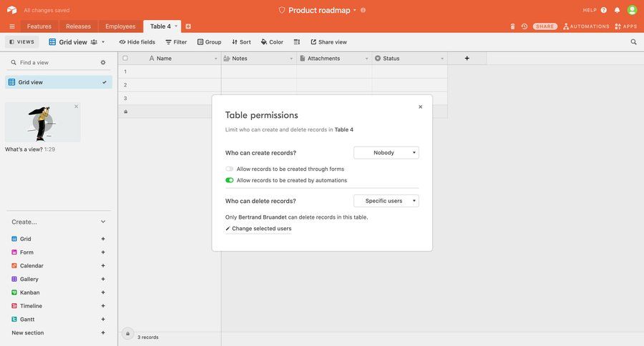Toggle allow records created by automations
The width and height of the screenshot is (644, 346).
click(x=229, y=180)
